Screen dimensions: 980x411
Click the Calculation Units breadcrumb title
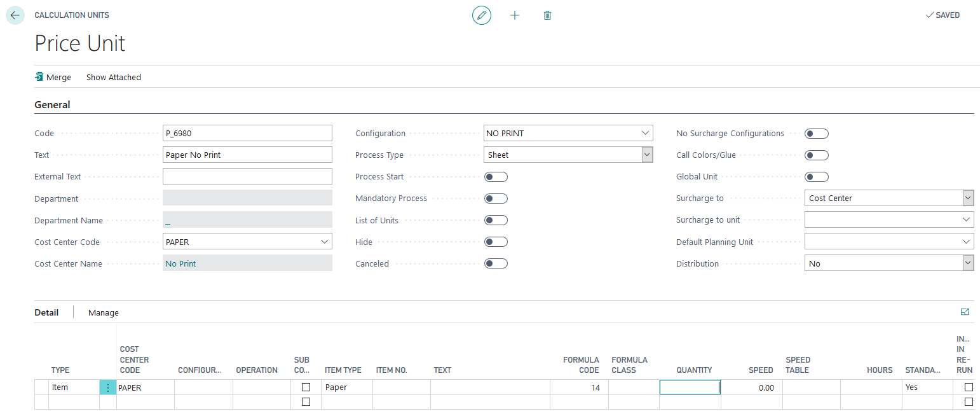[72, 15]
